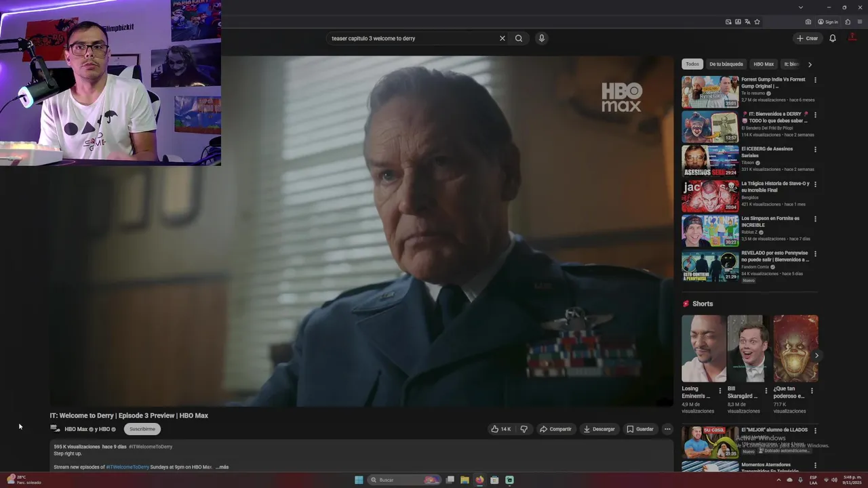Viewport: 868px width, 488px height.
Task: Open more actions ellipsis under the video
Action: [x=667, y=429]
